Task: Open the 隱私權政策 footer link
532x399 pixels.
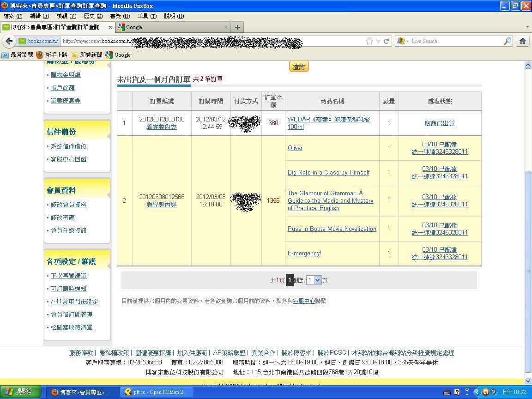Action: pyautogui.click(x=114, y=353)
